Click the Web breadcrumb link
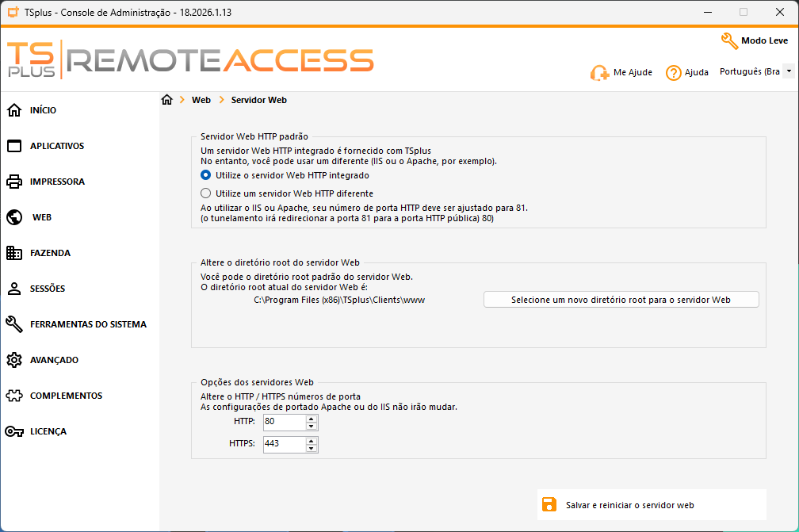This screenshot has width=799, height=532. point(201,101)
